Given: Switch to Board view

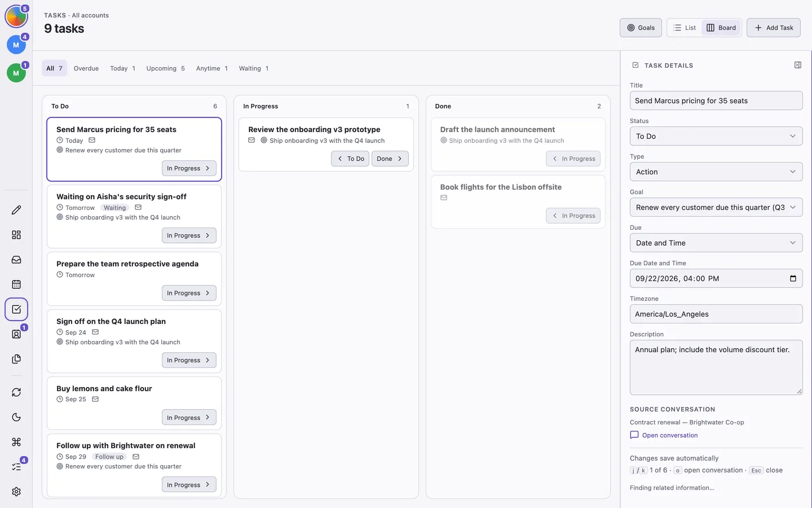Looking at the screenshot, I should click(x=721, y=28).
